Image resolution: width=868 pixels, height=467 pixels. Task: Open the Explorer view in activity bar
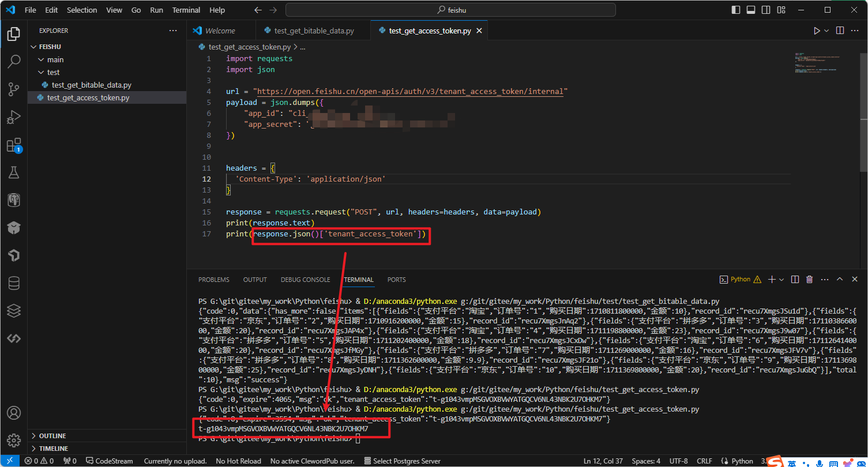14,34
